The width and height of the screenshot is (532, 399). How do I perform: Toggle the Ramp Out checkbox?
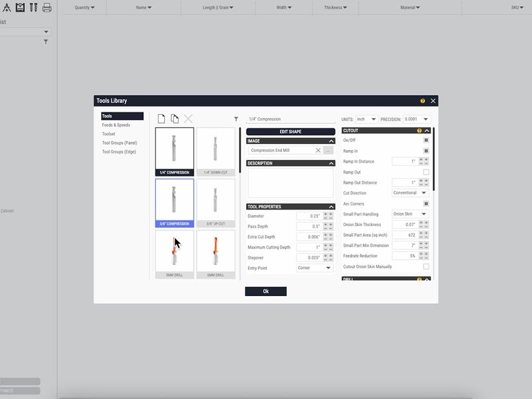coord(426,172)
